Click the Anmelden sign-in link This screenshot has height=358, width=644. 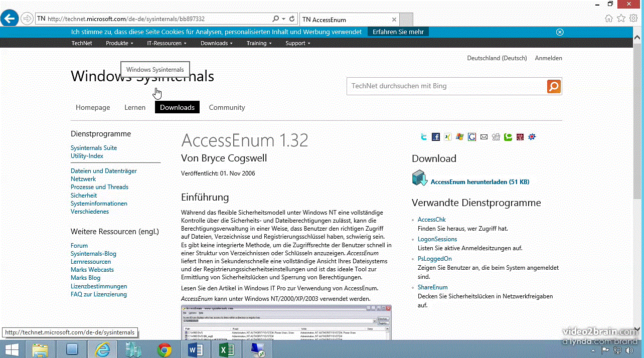tap(548, 58)
